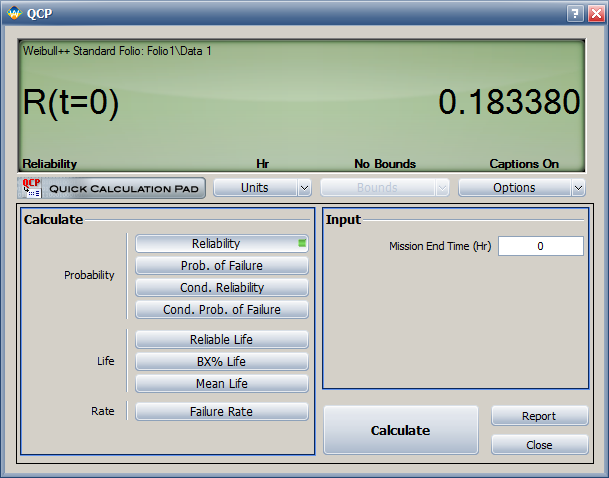Choose Failure Rate calculation

click(x=221, y=411)
